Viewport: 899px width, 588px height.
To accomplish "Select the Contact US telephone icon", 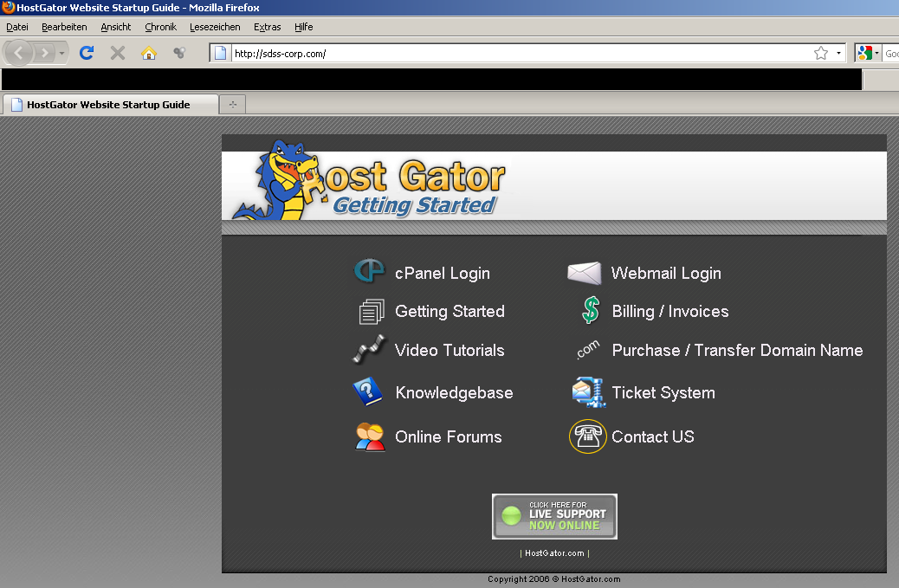I will click(587, 436).
